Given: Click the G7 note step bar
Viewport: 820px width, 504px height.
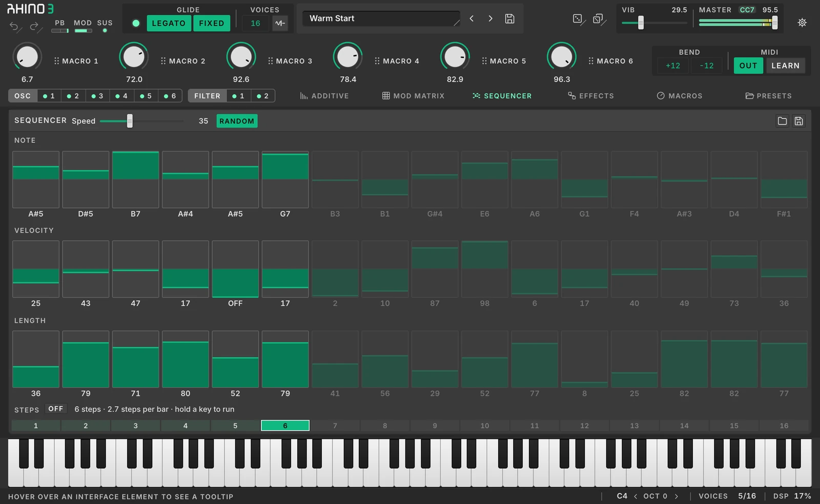Looking at the screenshot, I should point(285,179).
